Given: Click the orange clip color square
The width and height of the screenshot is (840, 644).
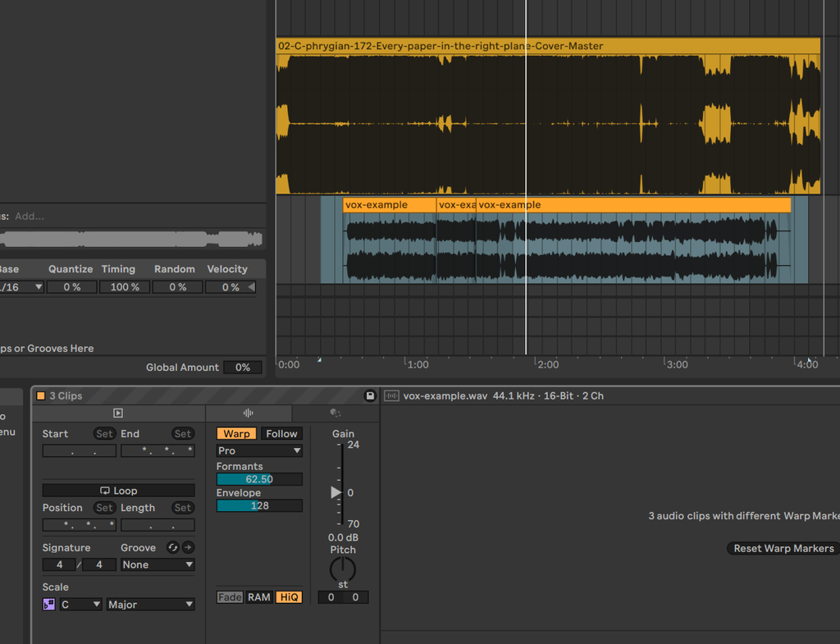Looking at the screenshot, I should click(x=41, y=396).
